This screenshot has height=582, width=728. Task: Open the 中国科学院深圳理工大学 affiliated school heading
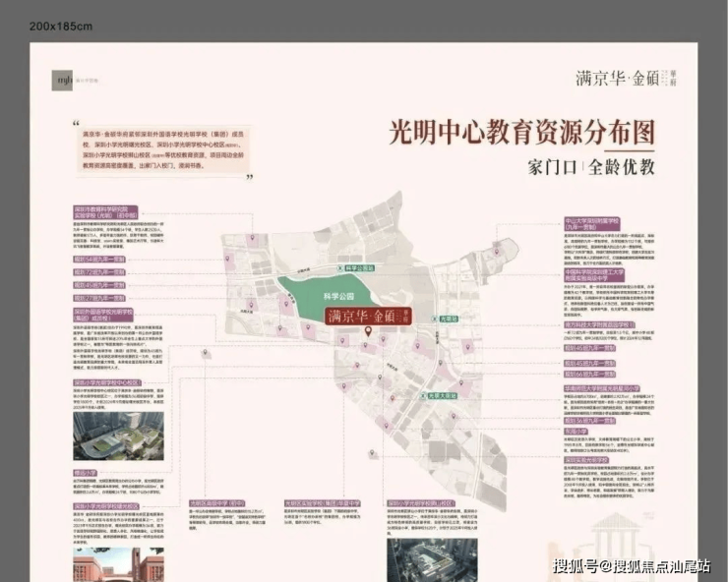(x=594, y=274)
